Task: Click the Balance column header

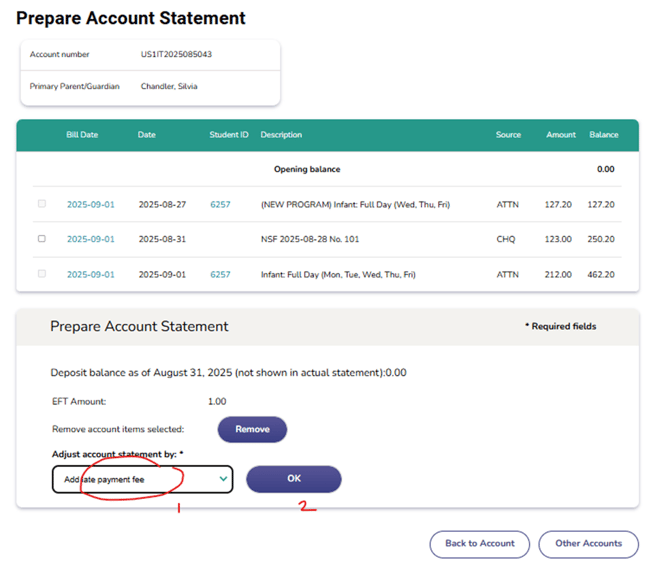Action: [603, 135]
